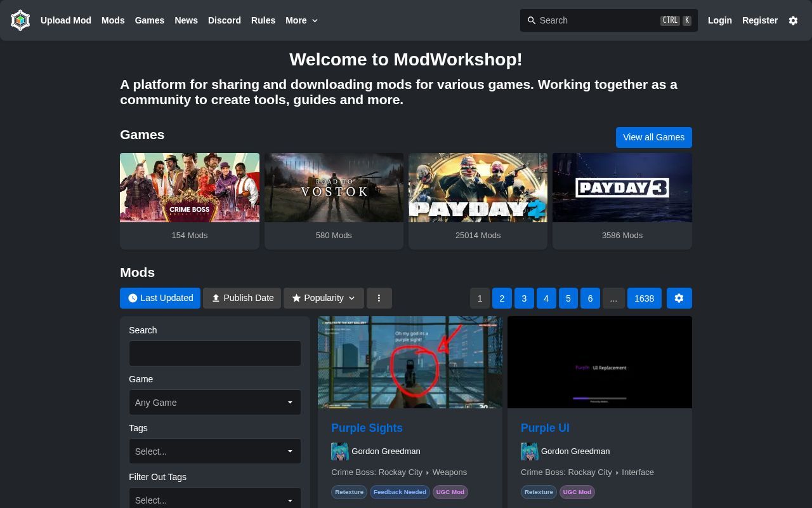Click the 25014 Mods count text

click(478, 236)
